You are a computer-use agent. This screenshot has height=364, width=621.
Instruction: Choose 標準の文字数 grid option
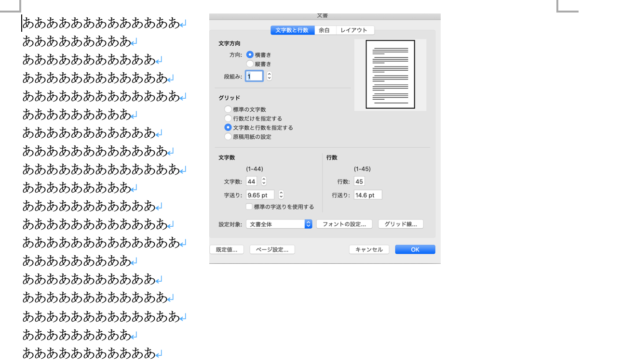[x=228, y=109]
